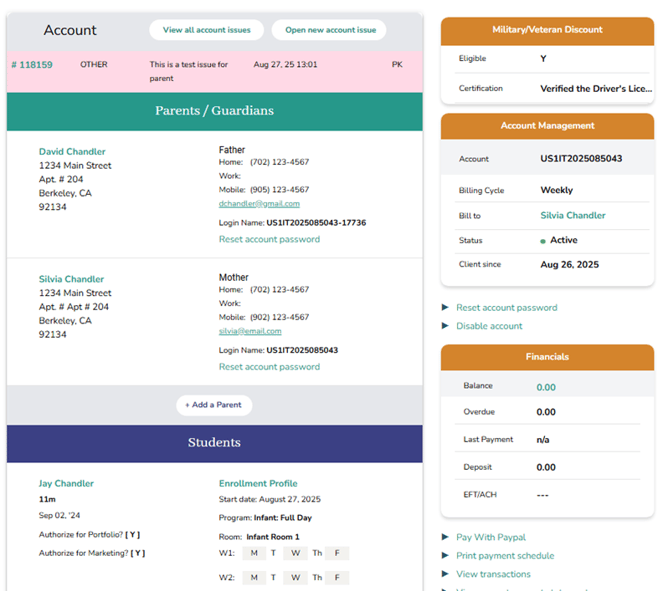Email dchandler@gmail.com address link
This screenshot has height=591, width=658.
click(x=259, y=204)
